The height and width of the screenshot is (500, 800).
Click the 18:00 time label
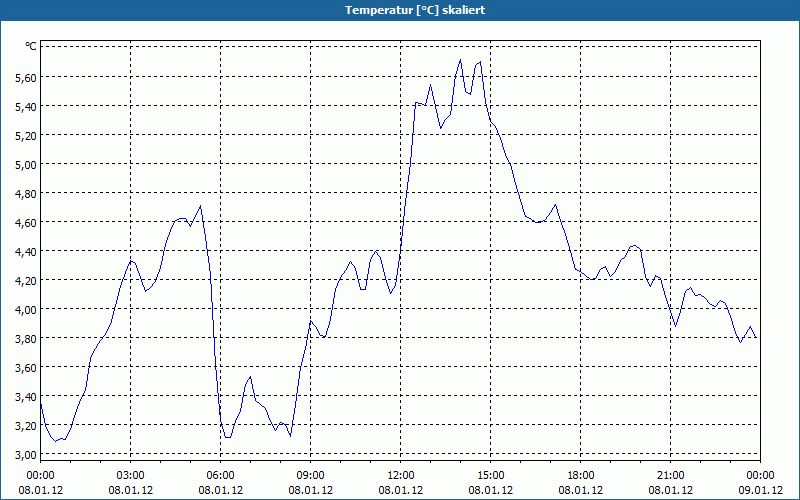(581, 476)
